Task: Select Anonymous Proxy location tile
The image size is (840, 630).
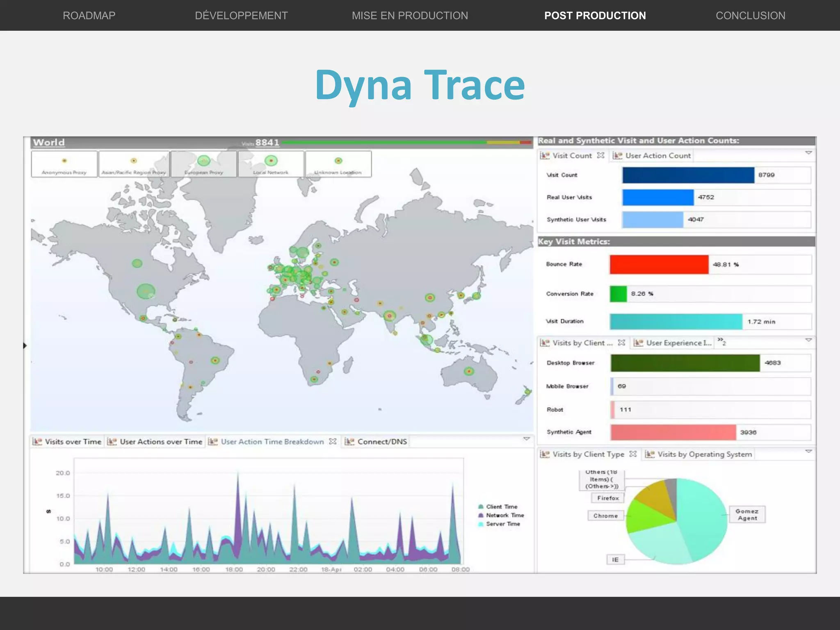Action: pos(64,164)
